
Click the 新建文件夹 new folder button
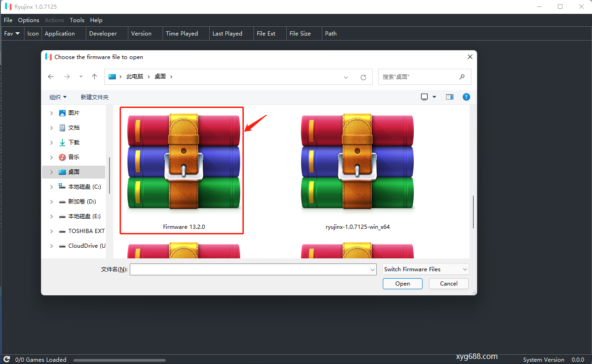tap(94, 97)
